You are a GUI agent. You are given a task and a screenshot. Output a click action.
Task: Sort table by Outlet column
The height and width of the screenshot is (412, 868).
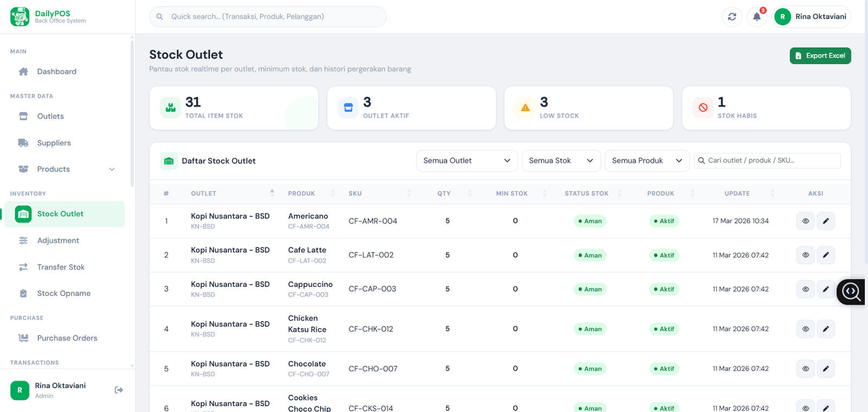(x=232, y=194)
